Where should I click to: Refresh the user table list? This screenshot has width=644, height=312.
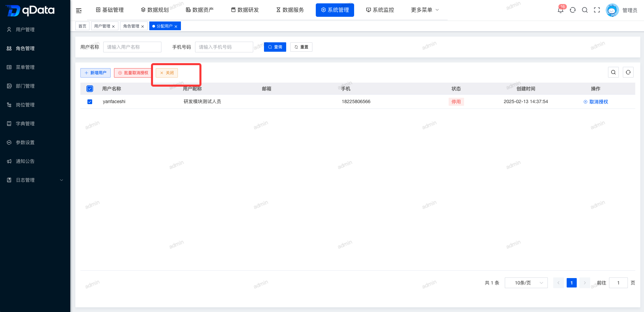[628, 72]
